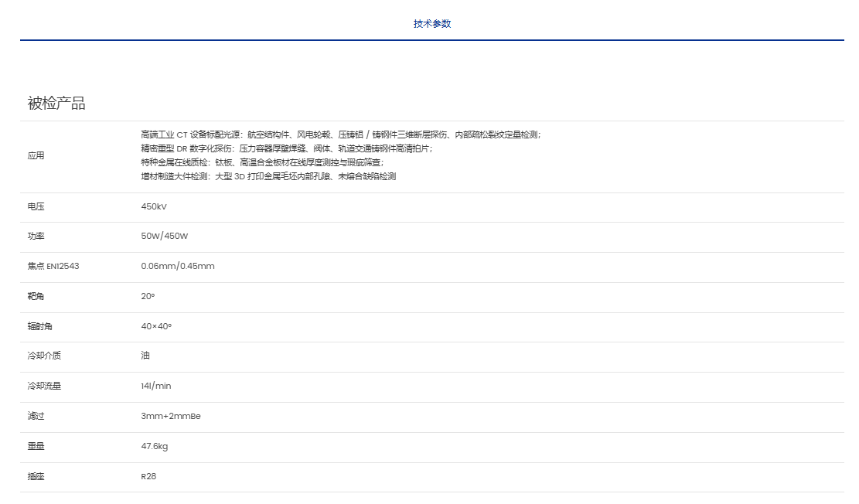
Task: Select the line starting 精密重型 DR 数字化探伤
Action: coord(287,148)
